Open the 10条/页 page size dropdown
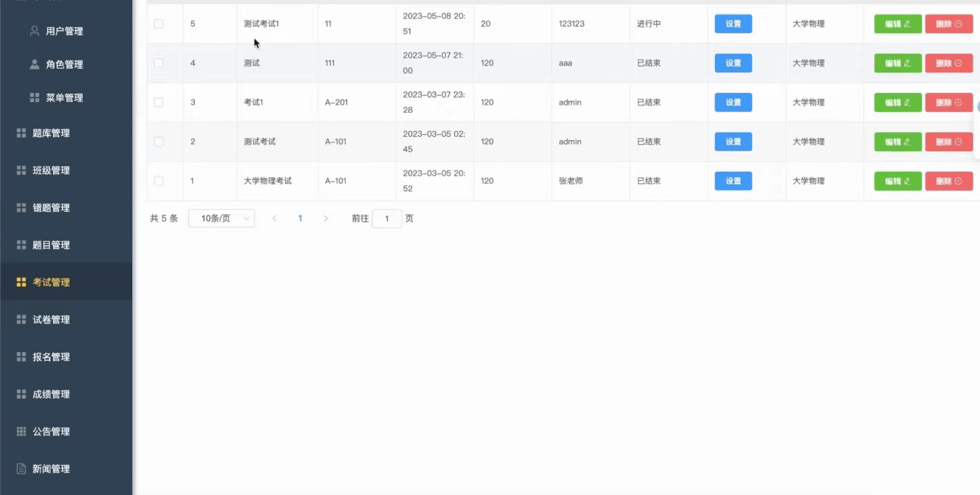This screenshot has height=495, width=980. coord(221,218)
